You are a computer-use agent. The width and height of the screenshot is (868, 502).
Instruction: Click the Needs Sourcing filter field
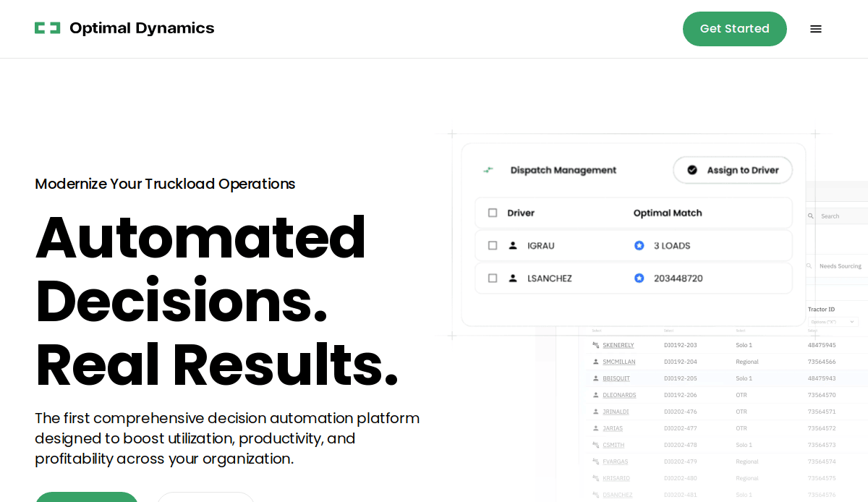pyautogui.click(x=840, y=266)
